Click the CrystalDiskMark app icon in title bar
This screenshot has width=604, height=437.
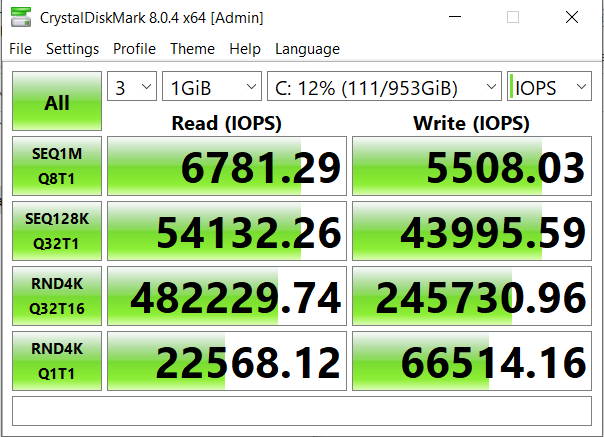click(20, 17)
